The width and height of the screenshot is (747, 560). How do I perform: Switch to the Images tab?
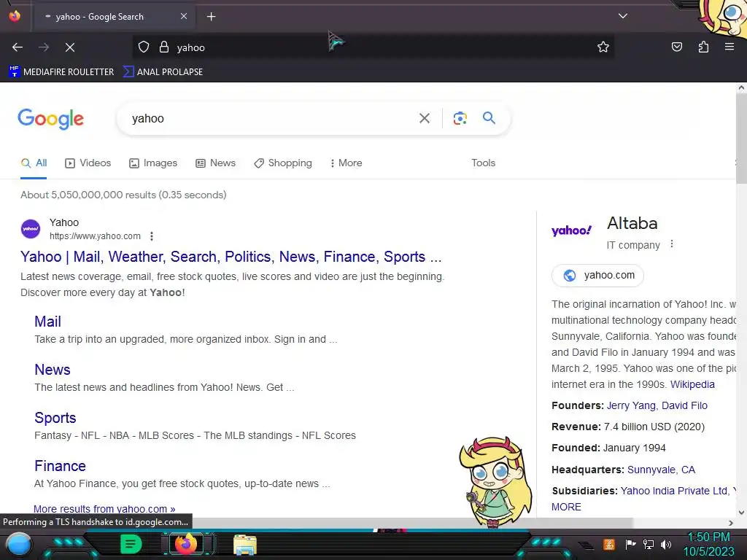153,163
